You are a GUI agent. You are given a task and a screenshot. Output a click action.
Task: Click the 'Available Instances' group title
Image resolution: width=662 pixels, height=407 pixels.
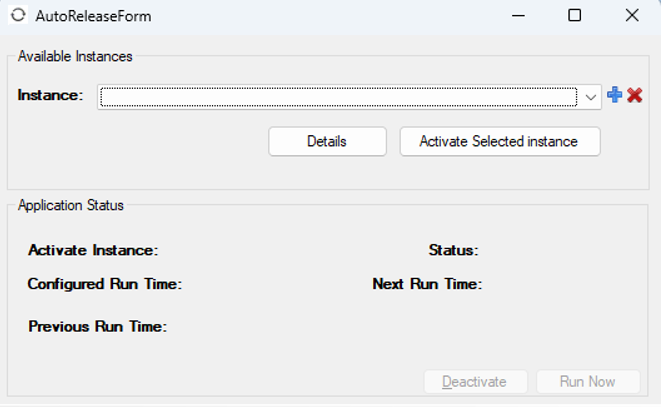[75, 57]
